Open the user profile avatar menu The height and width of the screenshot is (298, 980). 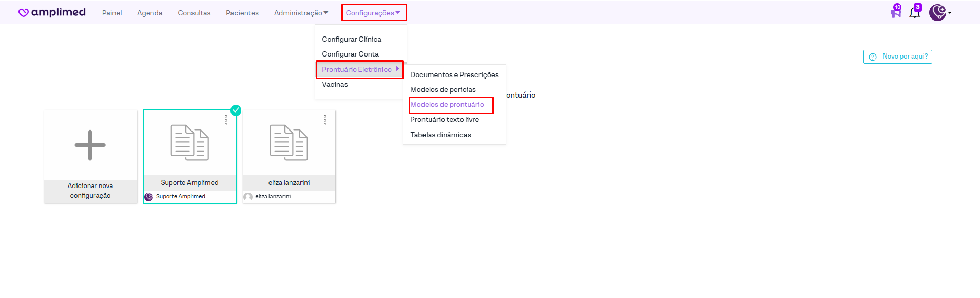[x=938, y=13]
